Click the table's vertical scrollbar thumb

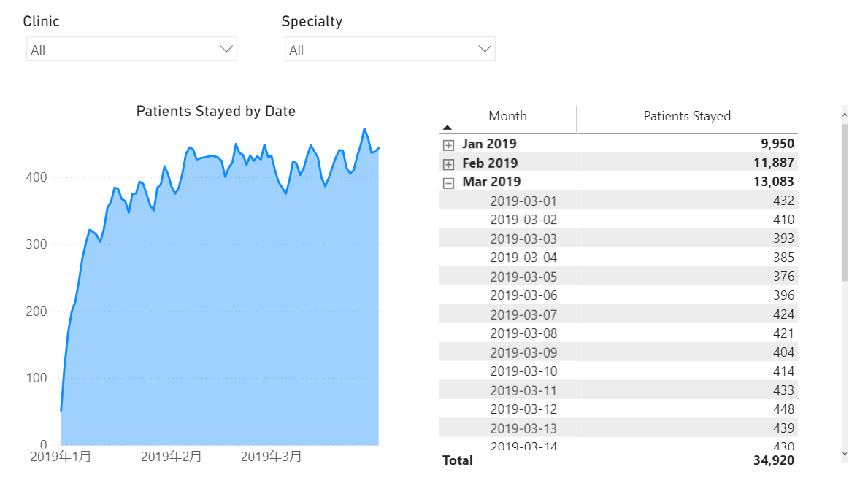pyautogui.click(x=845, y=202)
